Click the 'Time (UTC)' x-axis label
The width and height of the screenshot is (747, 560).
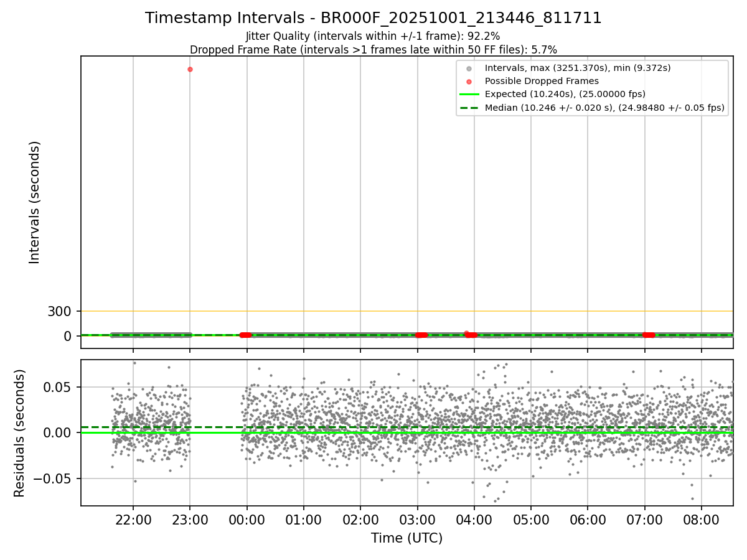[407, 538]
